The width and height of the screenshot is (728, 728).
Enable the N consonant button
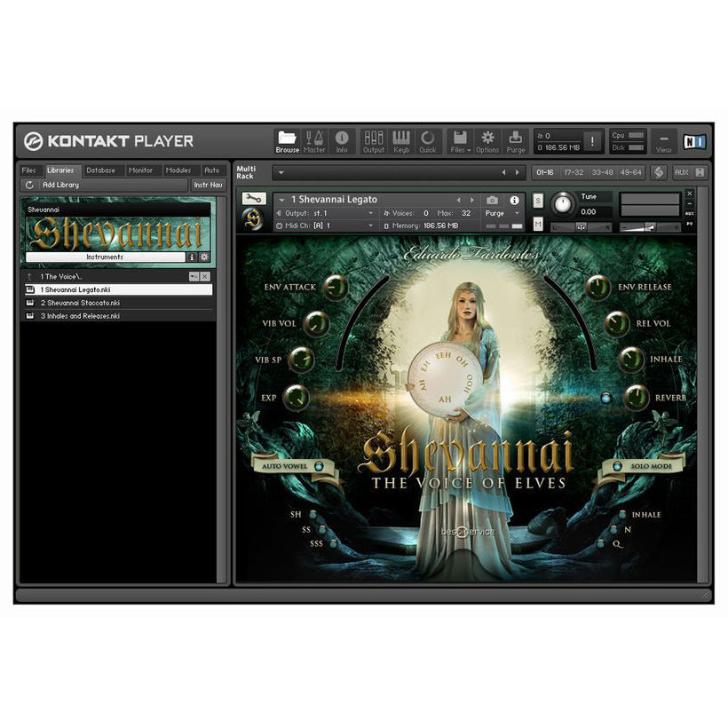coord(613,529)
